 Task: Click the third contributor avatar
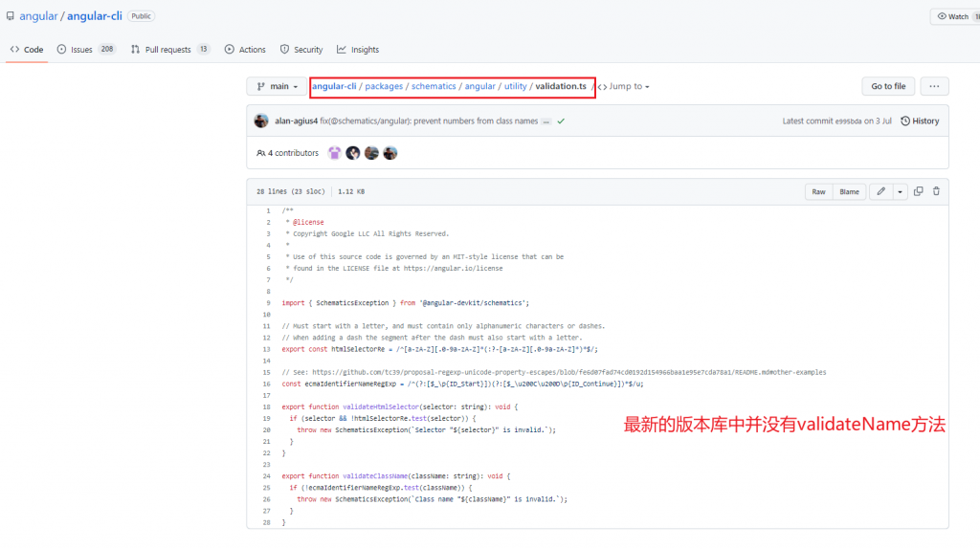372,153
